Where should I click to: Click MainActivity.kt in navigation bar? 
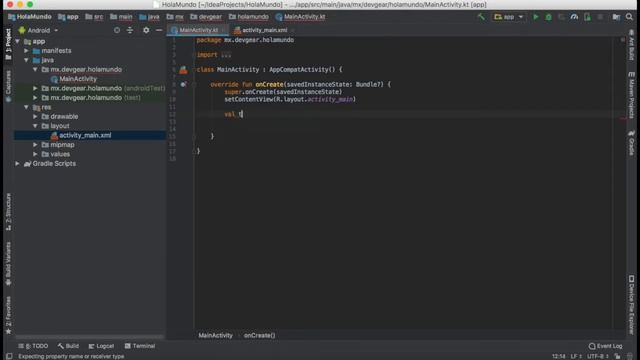click(x=300, y=17)
